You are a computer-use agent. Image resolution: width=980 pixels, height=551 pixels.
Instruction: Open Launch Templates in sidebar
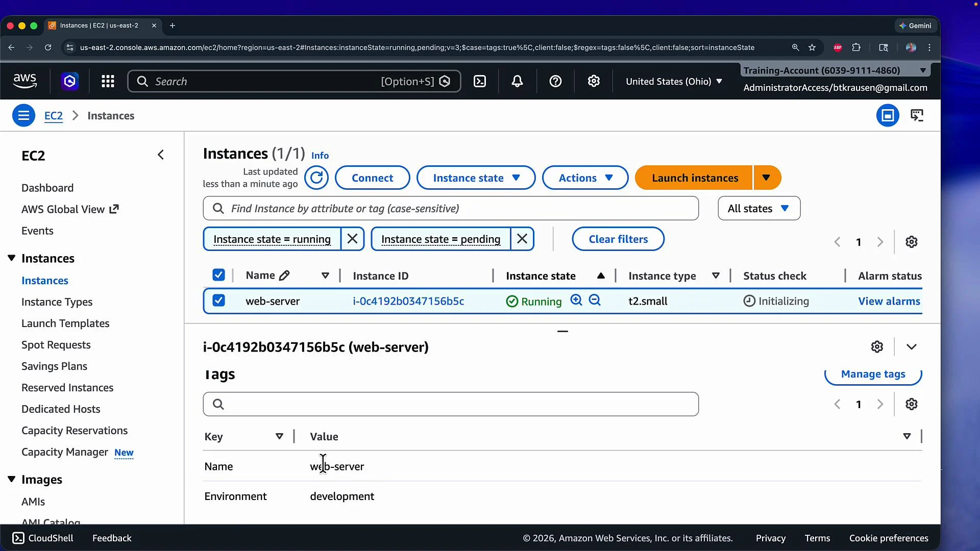tap(65, 323)
